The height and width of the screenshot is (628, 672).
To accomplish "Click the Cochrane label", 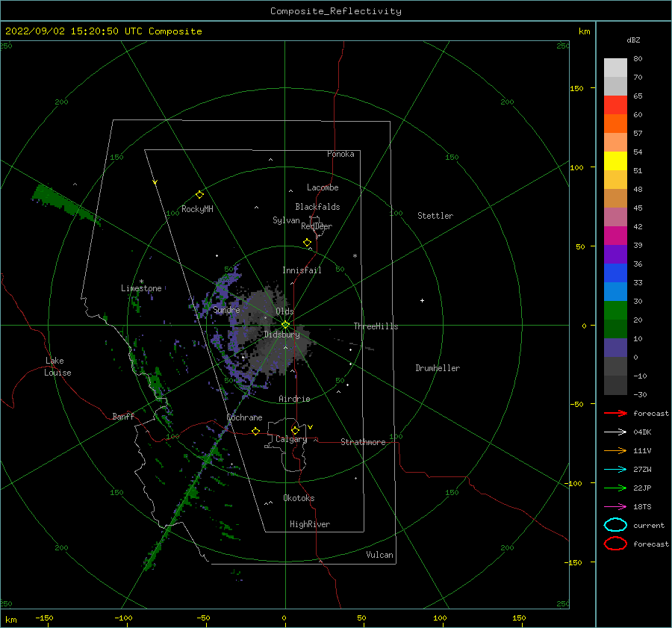I will (x=244, y=417).
